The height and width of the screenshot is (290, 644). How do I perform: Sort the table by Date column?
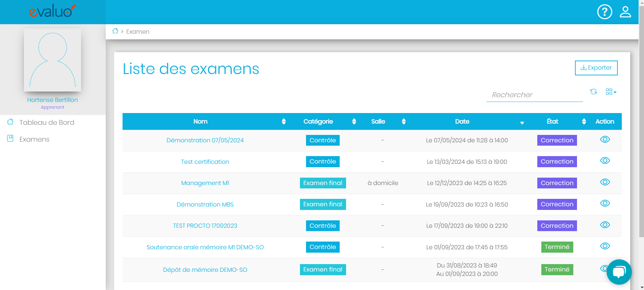(522, 122)
